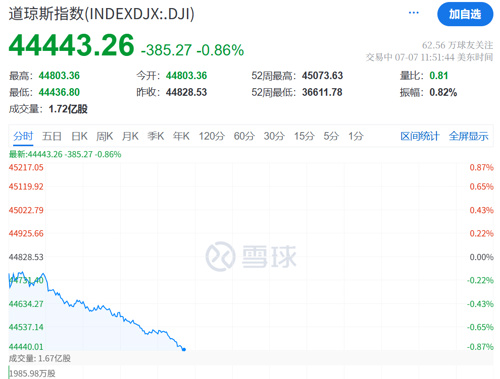Select the 120分 interval tab
Screen dimensions: 500x379
click(212, 136)
